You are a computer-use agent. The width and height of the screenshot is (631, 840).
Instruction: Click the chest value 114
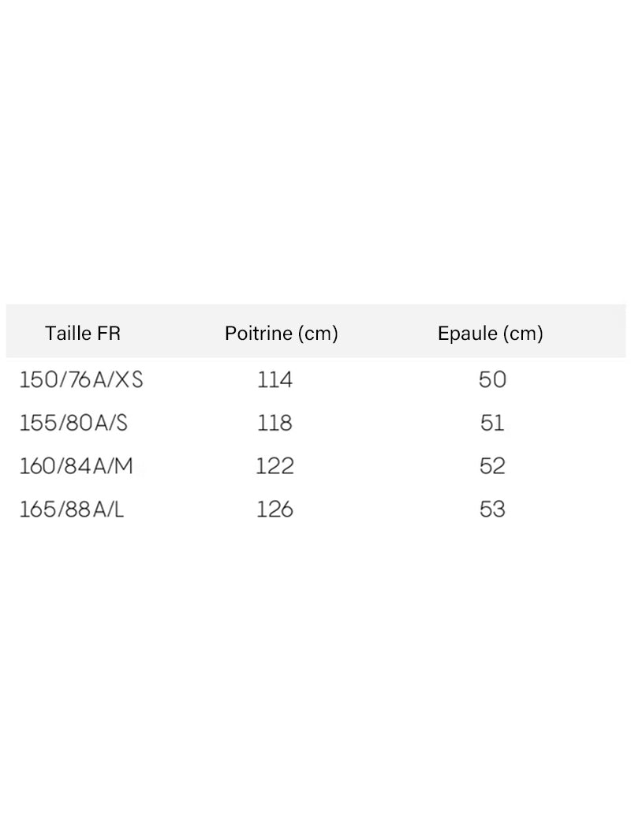point(274,380)
